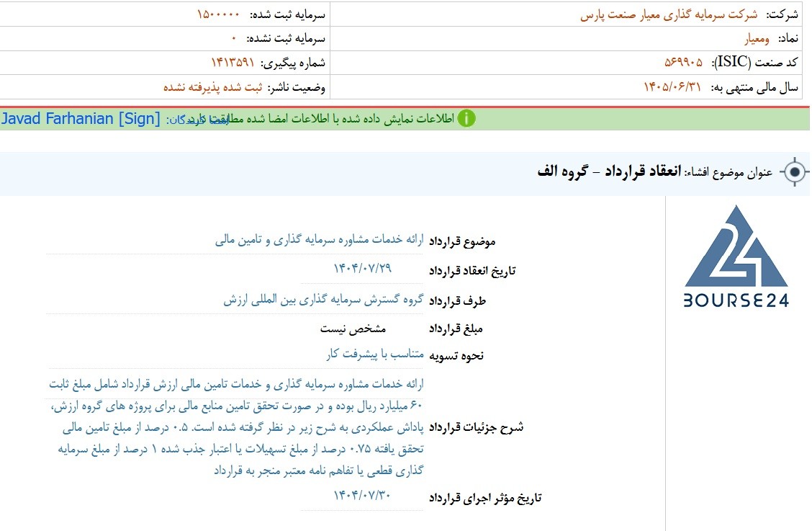Click the label "کد صنعت (ISIC):"

754,63
